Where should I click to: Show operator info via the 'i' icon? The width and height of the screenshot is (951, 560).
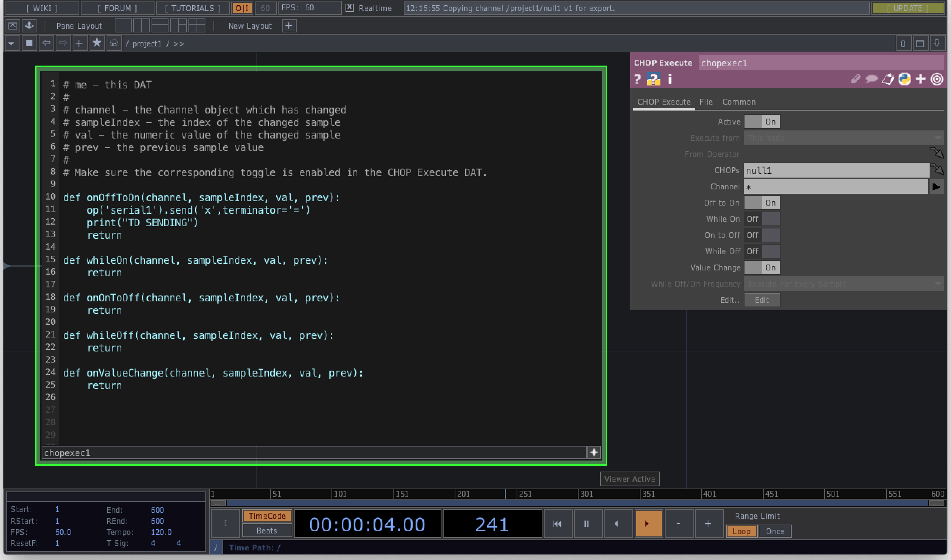tap(670, 79)
